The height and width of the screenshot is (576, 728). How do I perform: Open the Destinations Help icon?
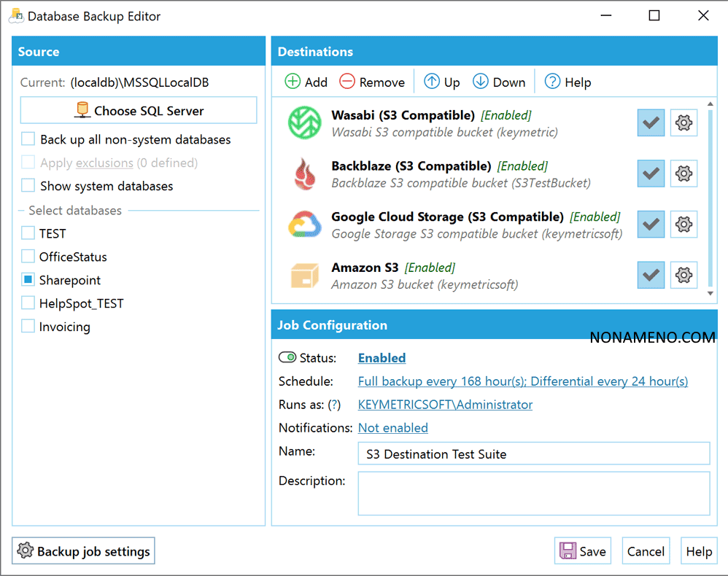tap(553, 82)
